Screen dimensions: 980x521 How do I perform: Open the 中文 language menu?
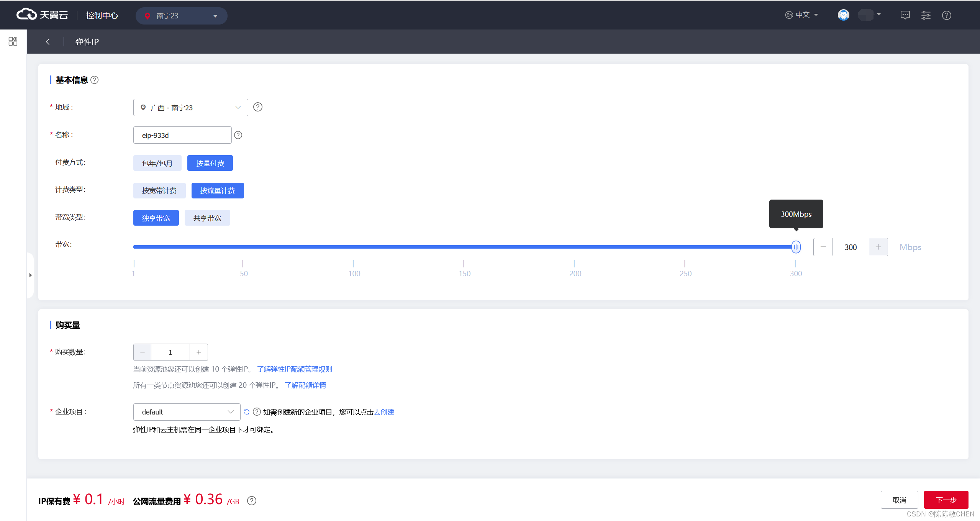pos(802,15)
